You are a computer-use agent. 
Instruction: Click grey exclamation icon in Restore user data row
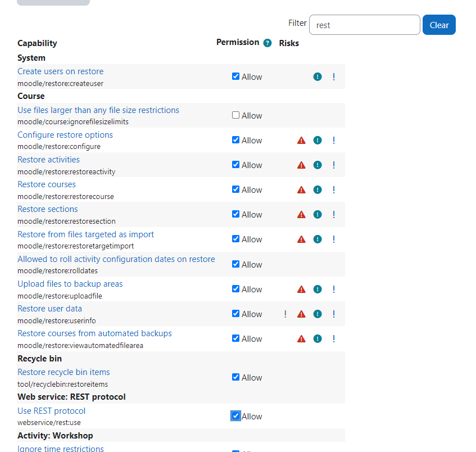point(285,314)
